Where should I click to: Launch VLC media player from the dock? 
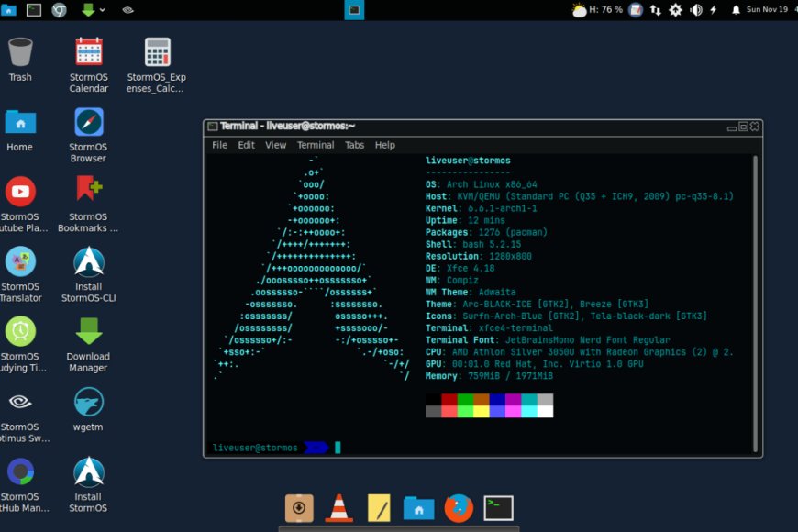[x=338, y=506]
